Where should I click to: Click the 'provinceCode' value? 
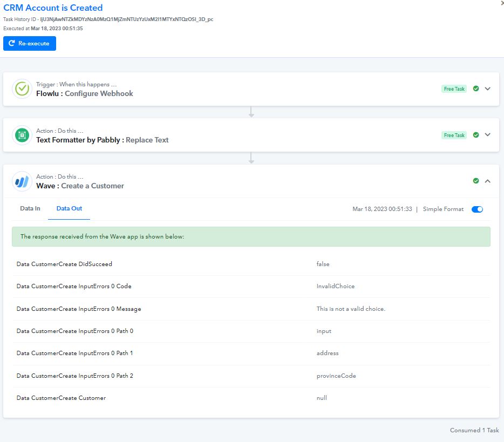336,376
